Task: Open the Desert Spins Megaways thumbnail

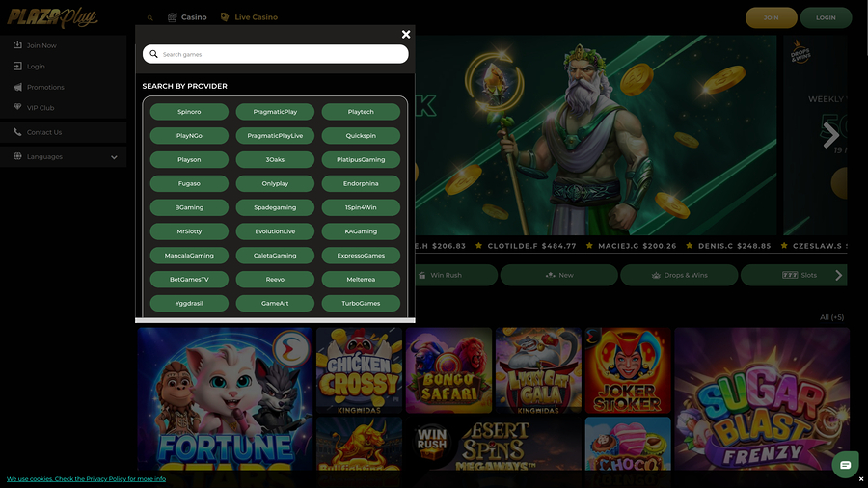Action: click(x=494, y=445)
